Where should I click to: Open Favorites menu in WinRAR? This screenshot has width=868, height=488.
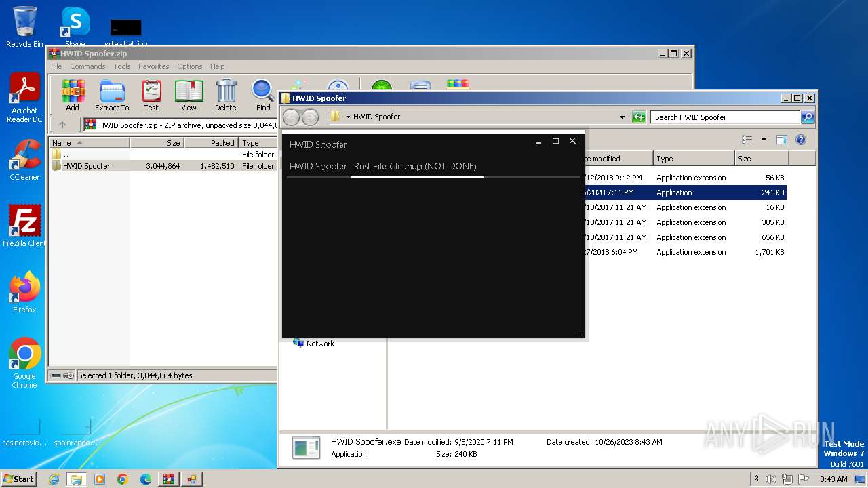click(x=154, y=66)
